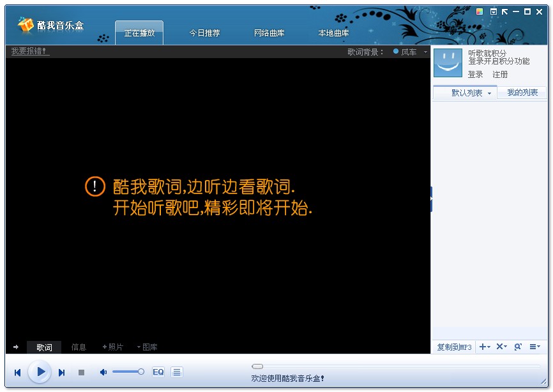
Task: Open the 默认列表 dropdown arrow
Action: tap(489, 93)
